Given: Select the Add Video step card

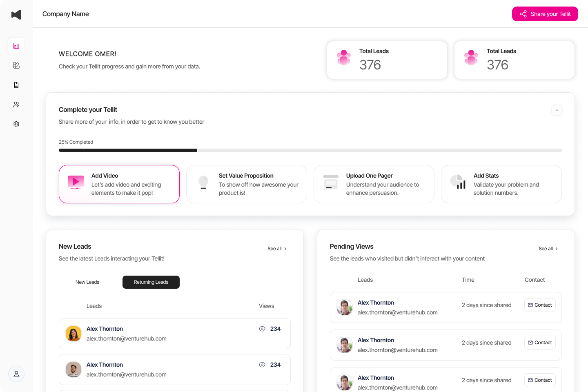Looking at the screenshot, I should 119,184.
